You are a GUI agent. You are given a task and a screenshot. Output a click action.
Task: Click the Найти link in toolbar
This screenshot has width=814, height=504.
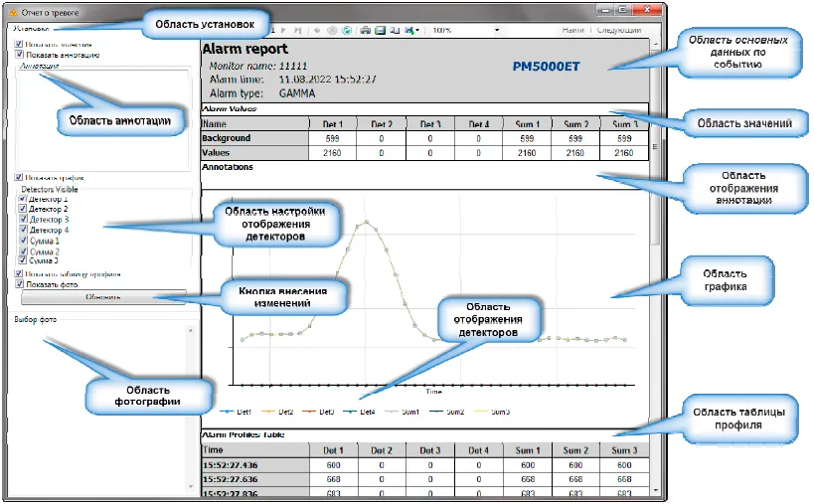coord(572,31)
